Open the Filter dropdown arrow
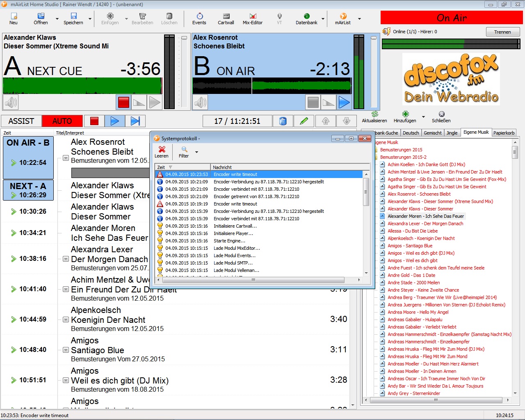 196,152
